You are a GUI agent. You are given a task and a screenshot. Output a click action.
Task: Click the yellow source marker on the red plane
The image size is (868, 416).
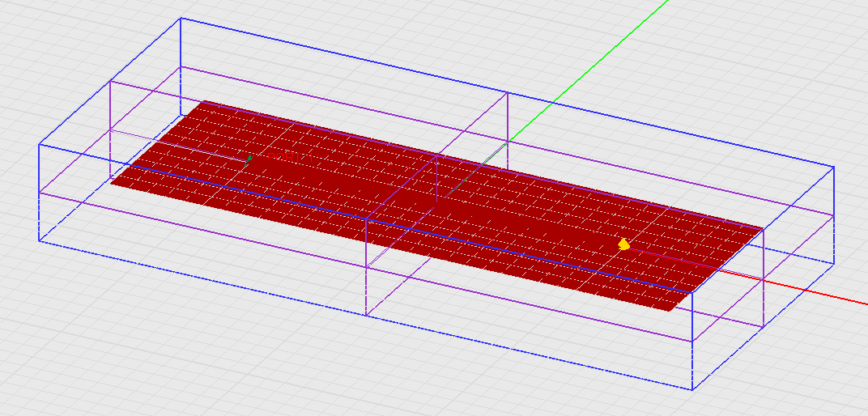tap(623, 244)
